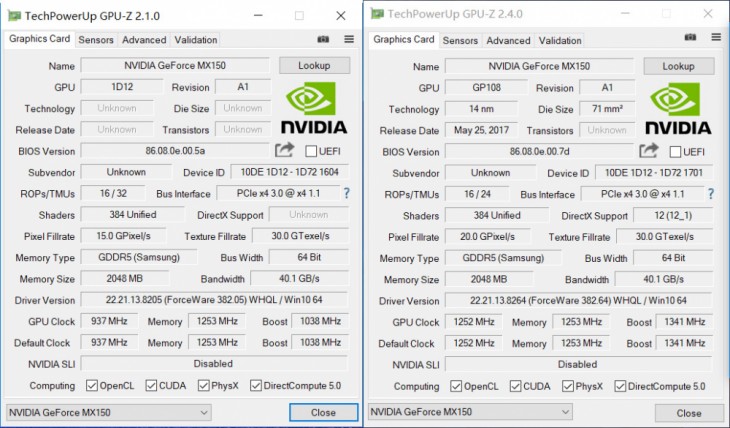
Task: Click the NVIDIA logo in GPU-Z 2.1.0
Action: [314, 108]
